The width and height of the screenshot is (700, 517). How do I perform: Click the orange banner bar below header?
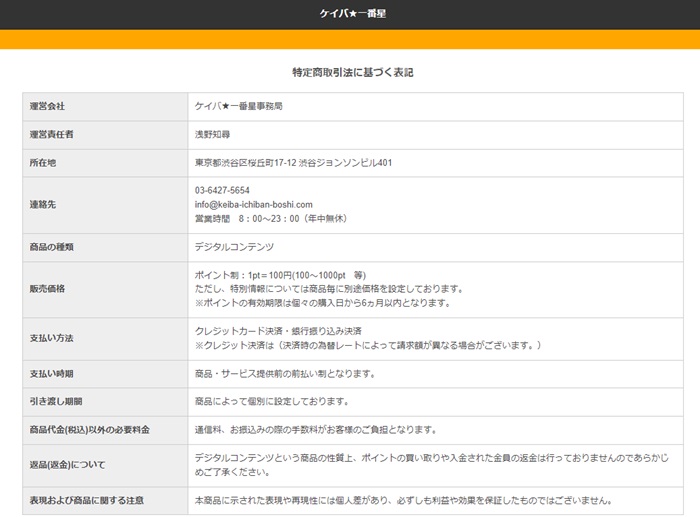pos(350,39)
